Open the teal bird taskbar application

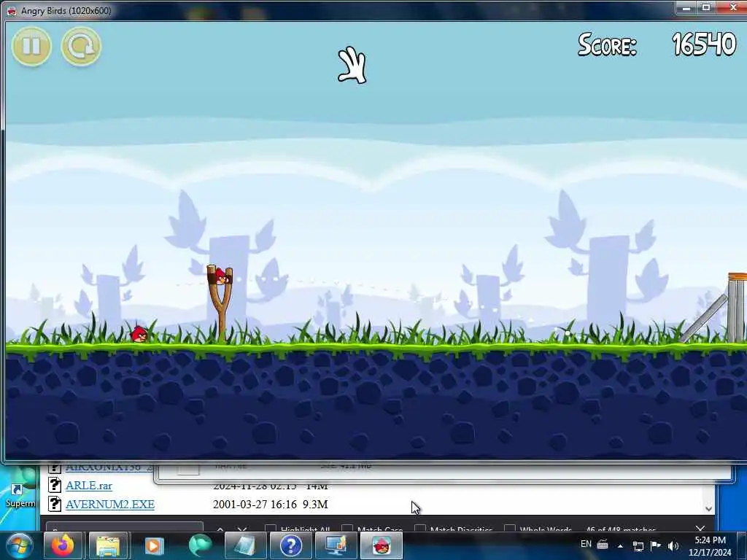pos(199,545)
